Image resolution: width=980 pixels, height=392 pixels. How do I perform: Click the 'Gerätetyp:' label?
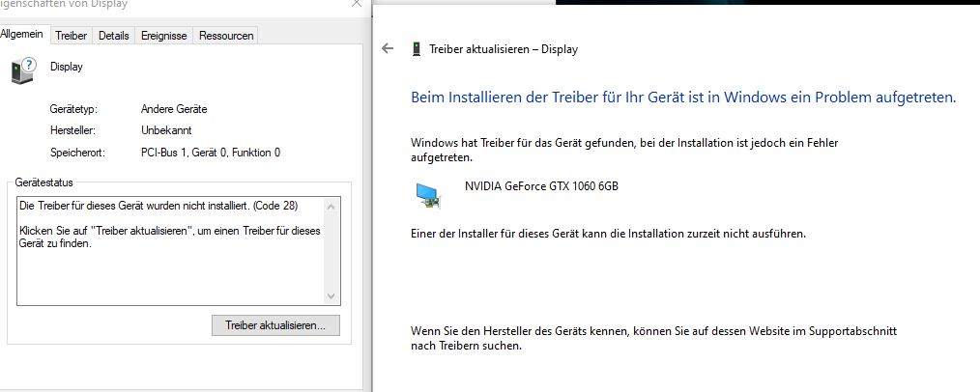coord(73,109)
